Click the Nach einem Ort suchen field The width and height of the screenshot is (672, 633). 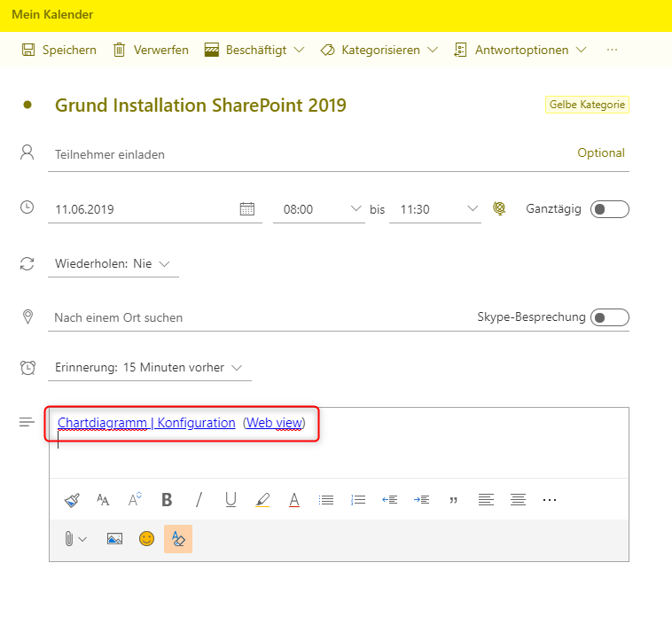[257, 317]
